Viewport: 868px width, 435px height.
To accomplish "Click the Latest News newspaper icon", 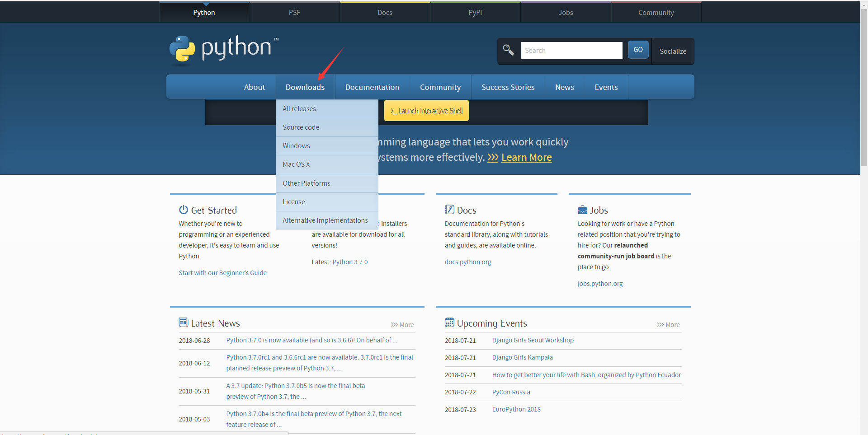I will (x=183, y=323).
